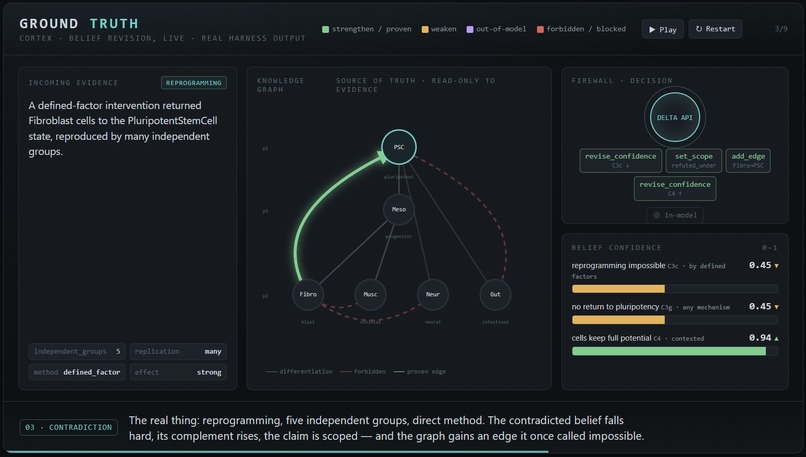Screen dimensions: 806x457
Task: Click the revise_confidence C3c chip
Action: 620,160
